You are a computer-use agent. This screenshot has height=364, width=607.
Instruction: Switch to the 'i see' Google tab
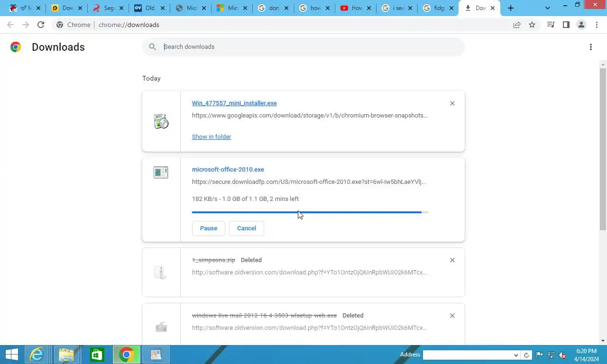pos(397,8)
